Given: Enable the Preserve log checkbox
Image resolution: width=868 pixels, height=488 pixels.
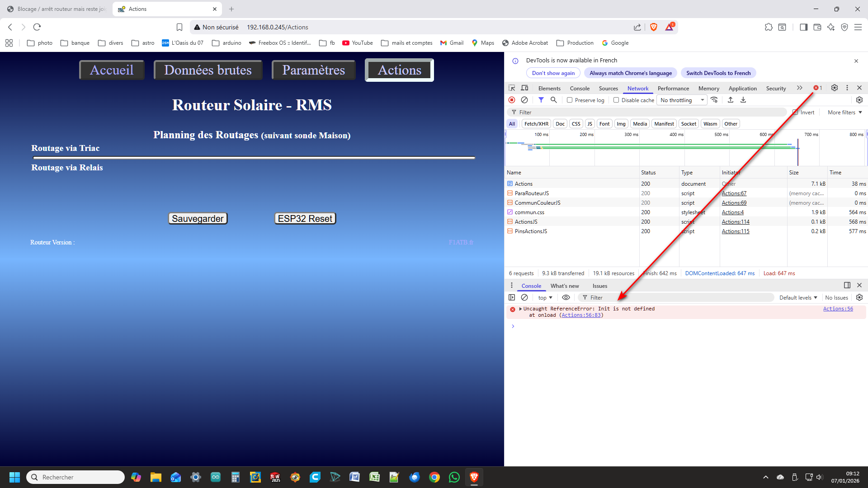Looking at the screenshot, I should tap(570, 100).
